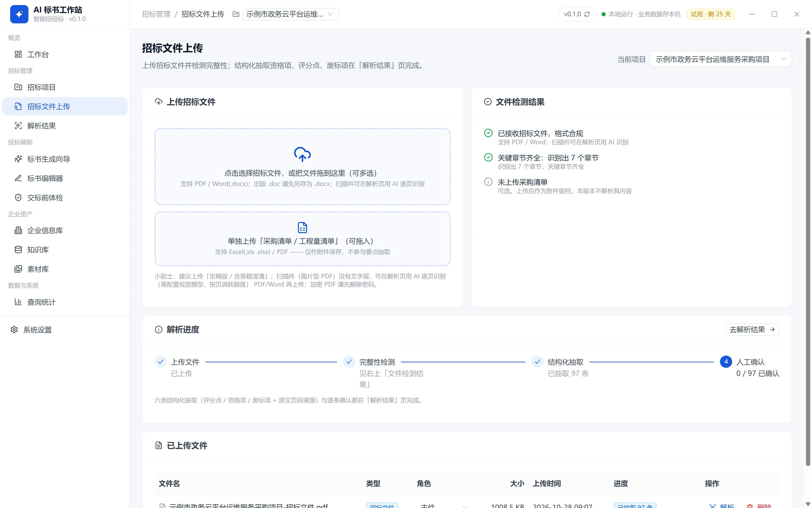
Task: Click the AI 标书工作站 star logo
Action: coord(19,14)
